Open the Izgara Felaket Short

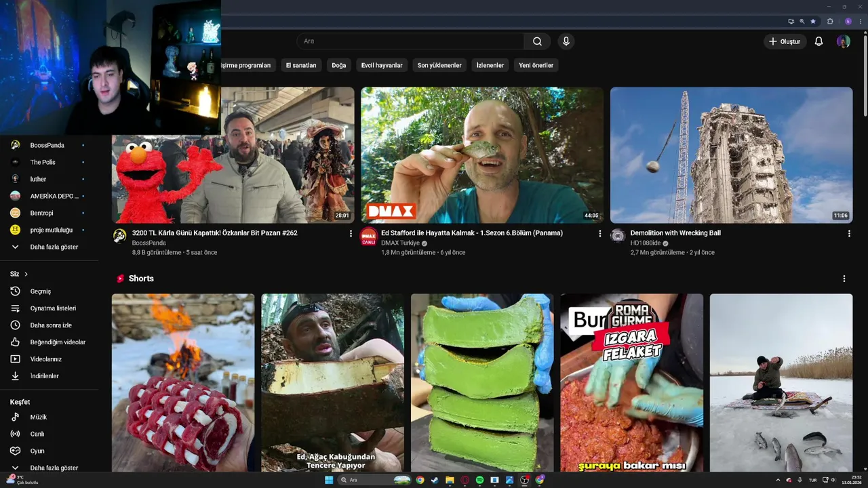pos(632,382)
